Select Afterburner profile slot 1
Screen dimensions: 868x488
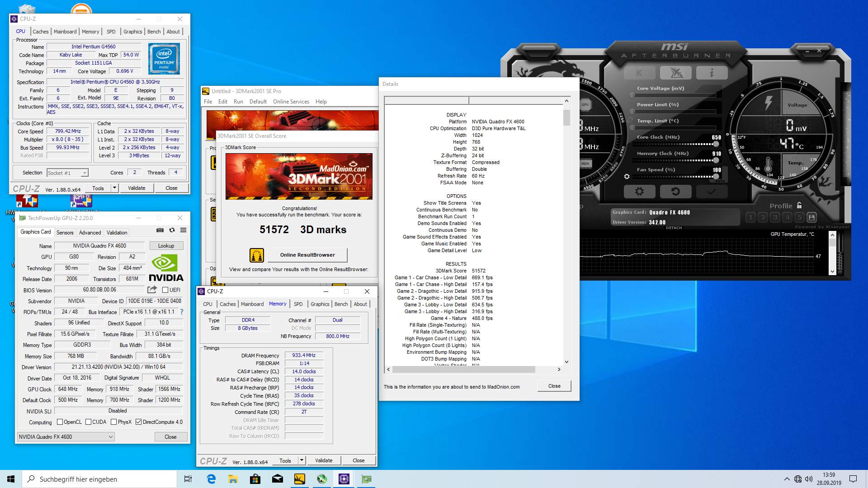coord(750,217)
